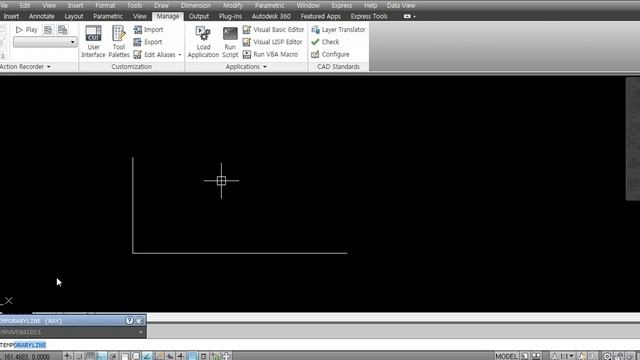Run the CAD Standards Check

(325, 42)
